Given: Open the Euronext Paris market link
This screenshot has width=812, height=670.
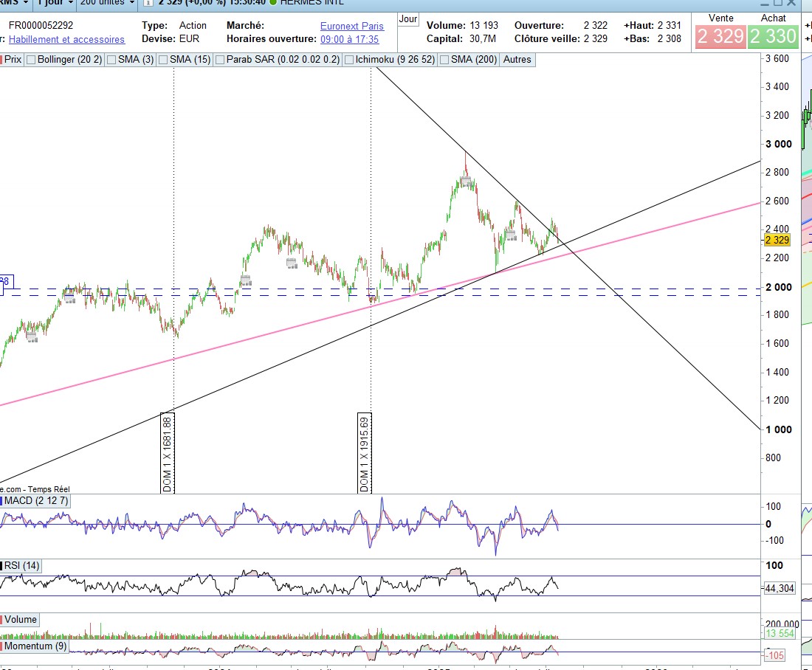Looking at the screenshot, I should pyautogui.click(x=352, y=26).
